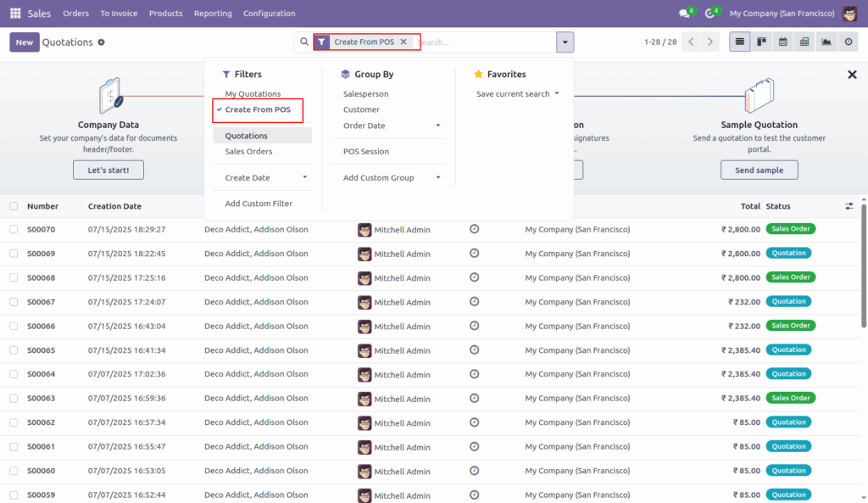868x503 pixels.
Task: Open the Graph view
Action: [825, 41]
